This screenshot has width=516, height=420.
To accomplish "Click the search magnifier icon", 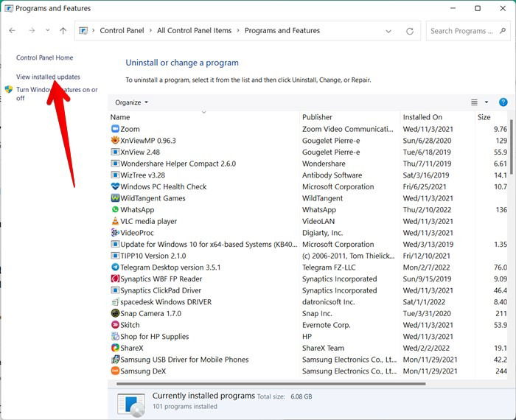I will click(503, 31).
